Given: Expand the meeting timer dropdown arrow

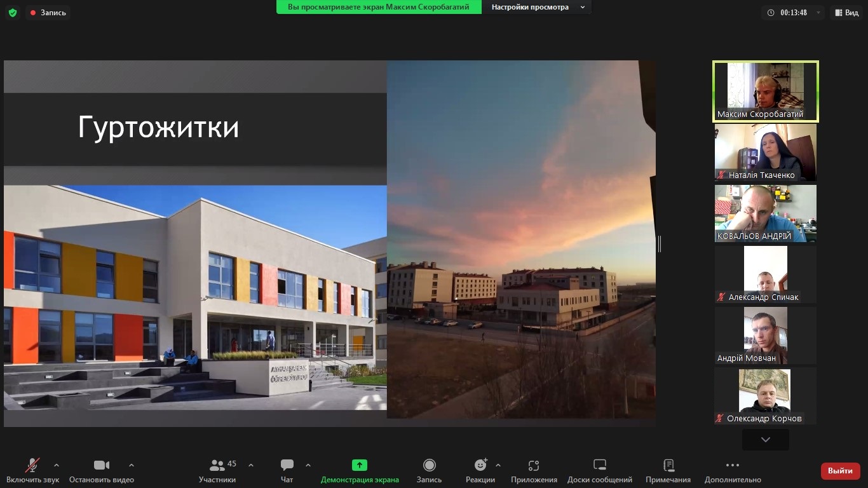Looking at the screenshot, I should (x=818, y=13).
